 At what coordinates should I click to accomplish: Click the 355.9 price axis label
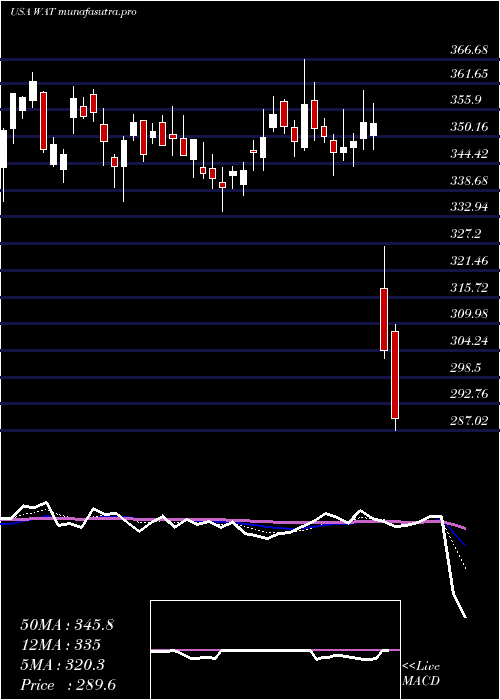(x=465, y=100)
